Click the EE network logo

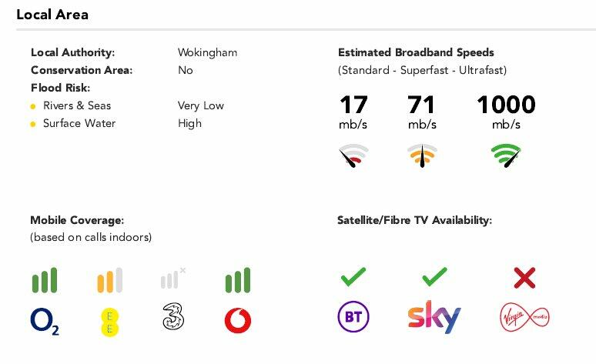point(109,319)
